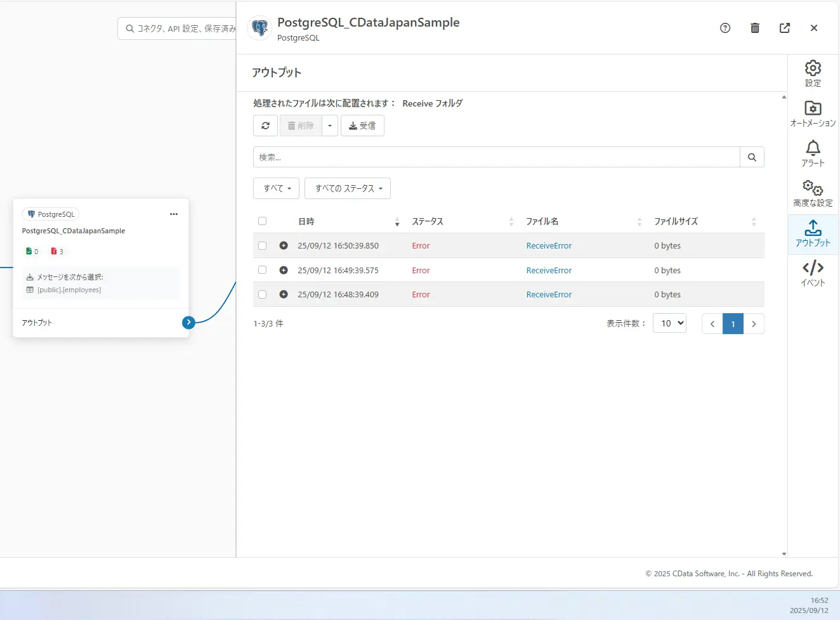Open ReceiveError file from 16:50:39.850
The width and height of the screenshot is (840, 620).
(x=549, y=246)
